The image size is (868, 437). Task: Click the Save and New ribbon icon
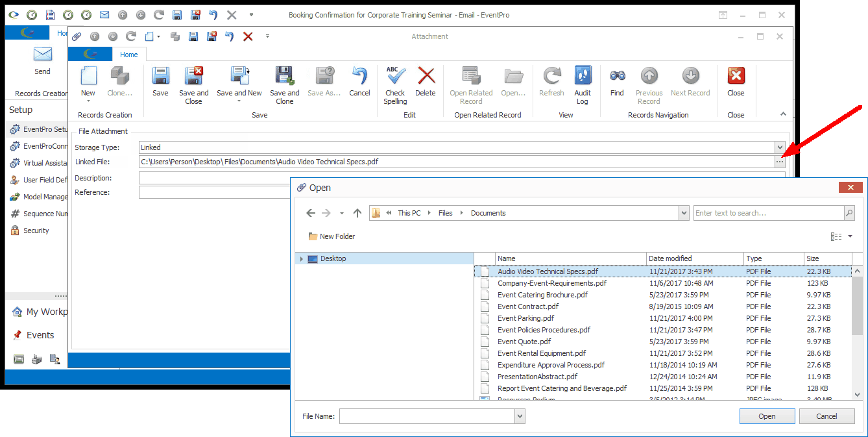click(239, 75)
